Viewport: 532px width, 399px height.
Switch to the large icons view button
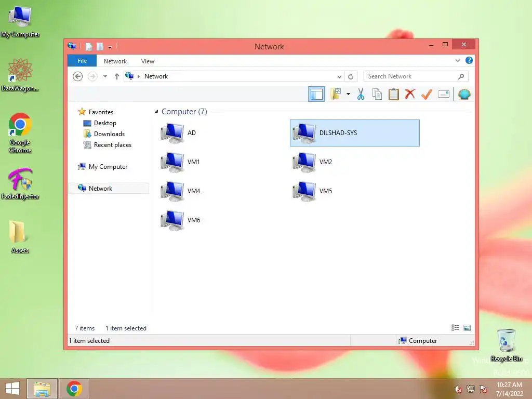pyautogui.click(x=467, y=328)
